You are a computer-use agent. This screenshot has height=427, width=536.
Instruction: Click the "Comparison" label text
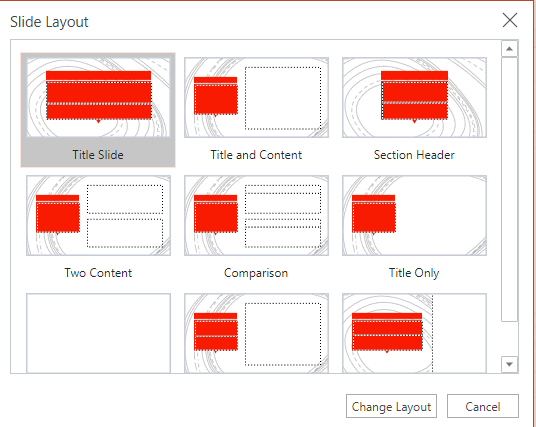coord(256,273)
